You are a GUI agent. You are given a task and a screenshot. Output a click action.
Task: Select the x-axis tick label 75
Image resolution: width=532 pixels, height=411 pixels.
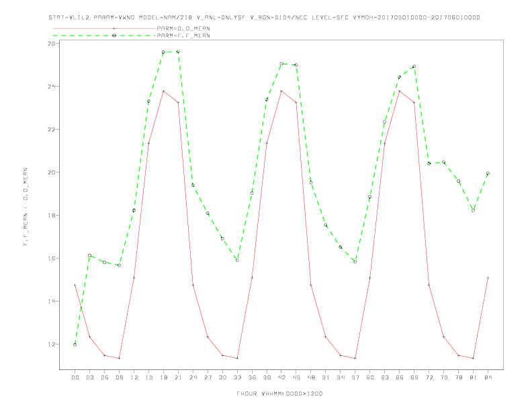pyautogui.click(x=444, y=377)
